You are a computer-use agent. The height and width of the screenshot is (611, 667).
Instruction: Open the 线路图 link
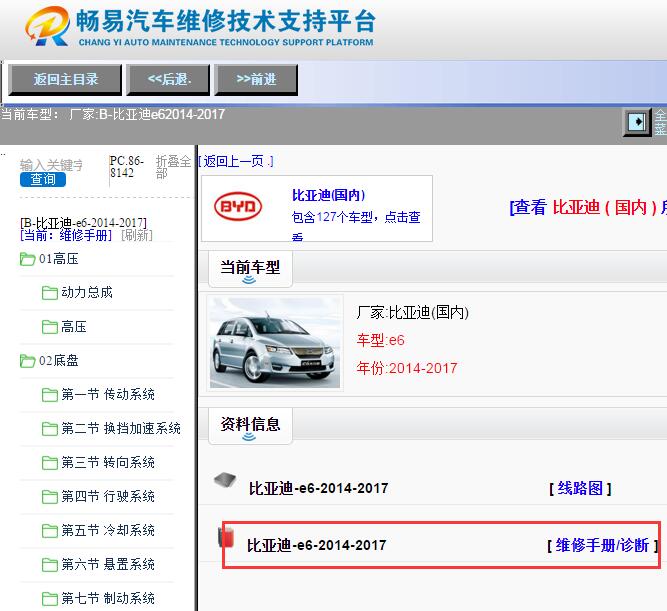pyautogui.click(x=580, y=488)
